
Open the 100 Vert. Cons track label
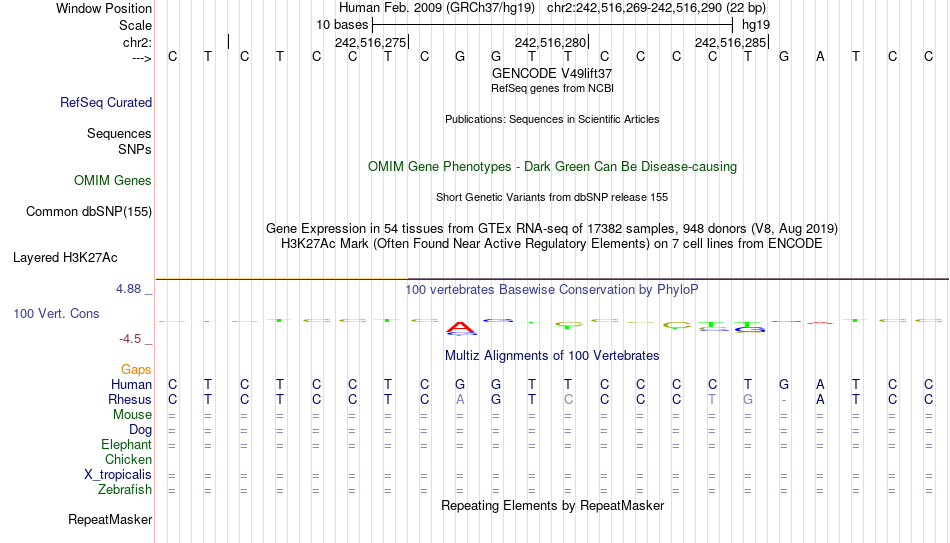coord(56,313)
